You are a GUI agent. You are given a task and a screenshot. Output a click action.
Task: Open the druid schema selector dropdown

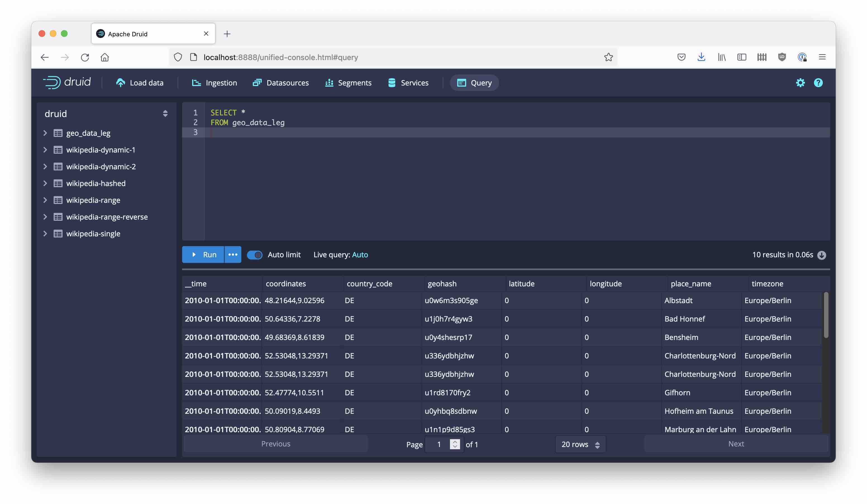click(165, 113)
